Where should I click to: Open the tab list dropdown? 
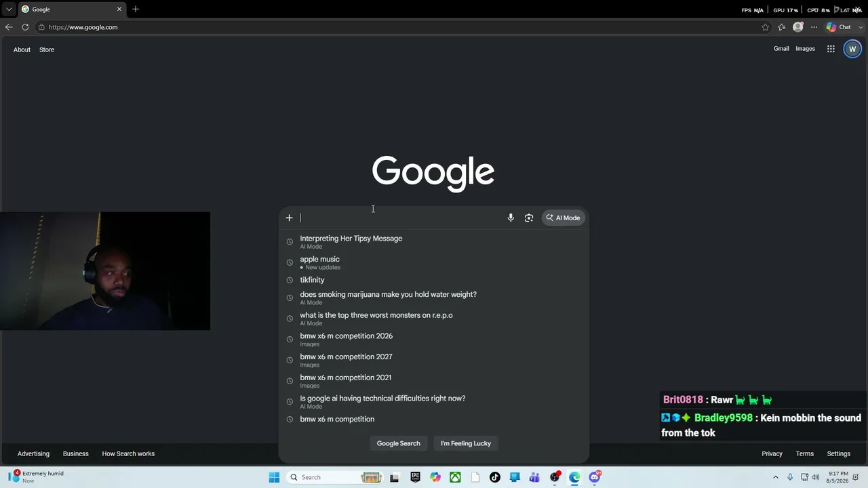[x=9, y=9]
